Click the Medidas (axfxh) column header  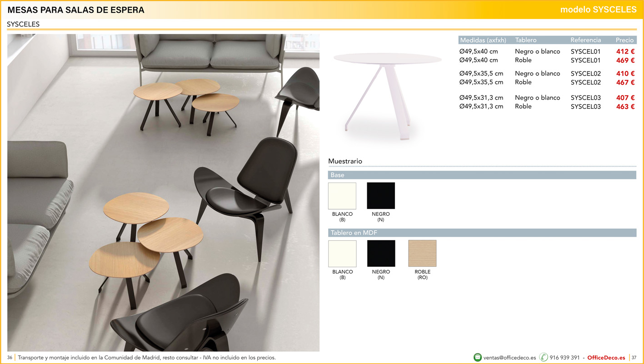point(483,40)
